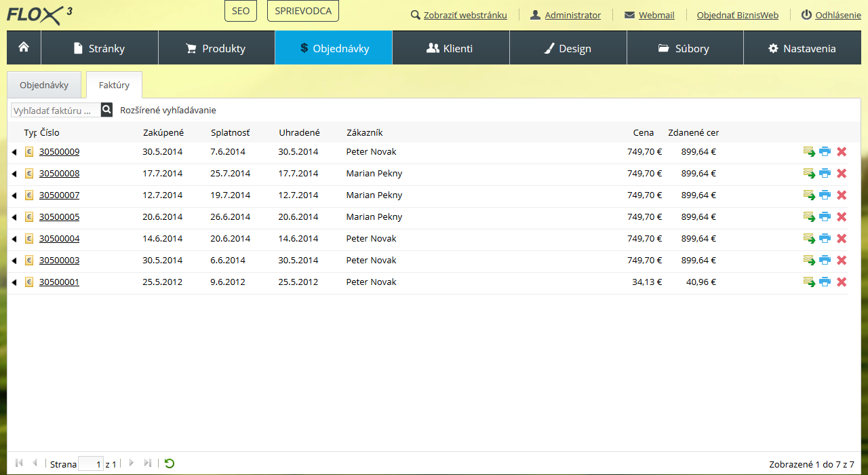Expand details for invoice 30500004 row
This screenshot has height=475, width=868.
[x=14, y=239]
